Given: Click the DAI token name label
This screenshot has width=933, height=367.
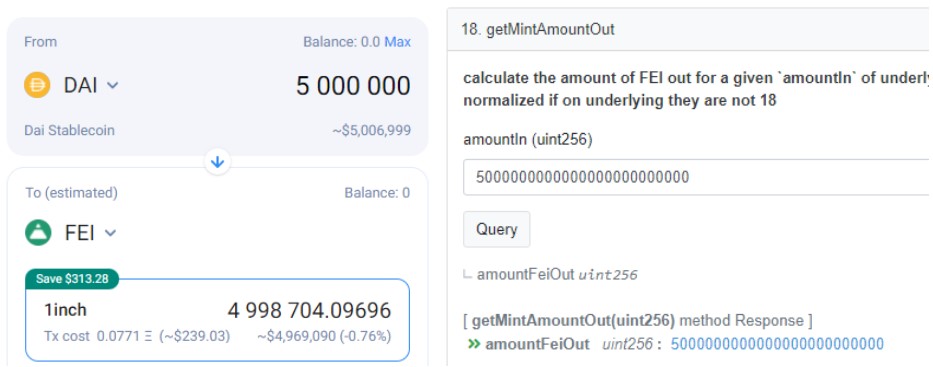Looking at the screenshot, I should pos(81,86).
